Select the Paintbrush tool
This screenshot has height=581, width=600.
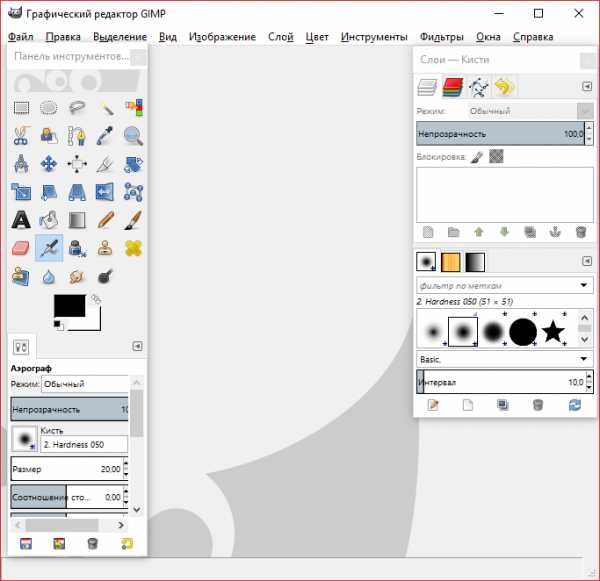pos(133,220)
